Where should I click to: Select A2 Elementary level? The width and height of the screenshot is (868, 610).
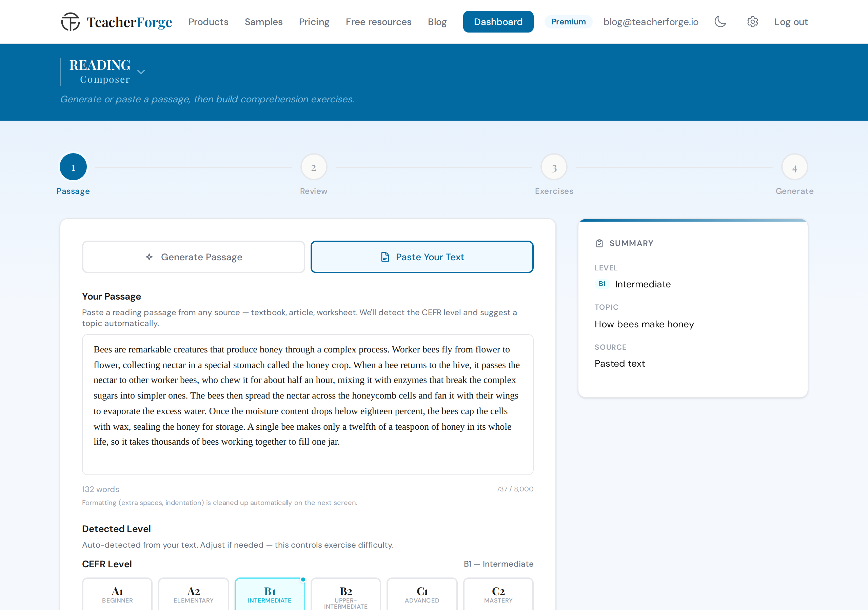click(x=194, y=594)
